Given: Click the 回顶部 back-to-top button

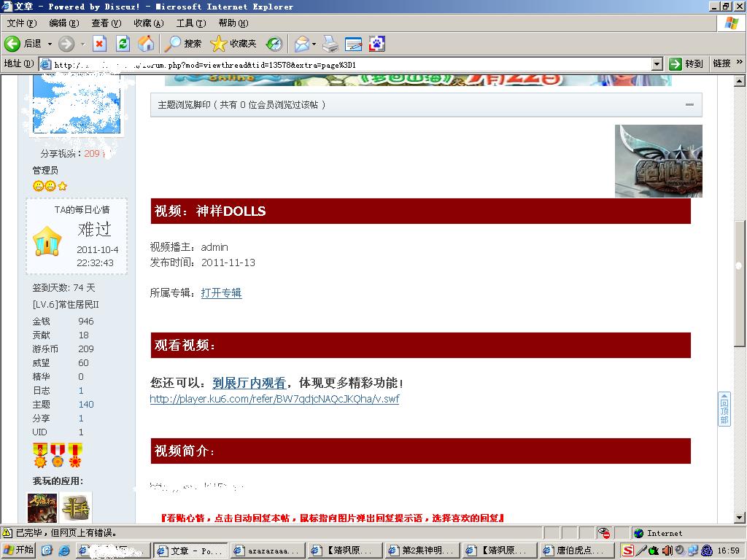Looking at the screenshot, I should point(724,409).
